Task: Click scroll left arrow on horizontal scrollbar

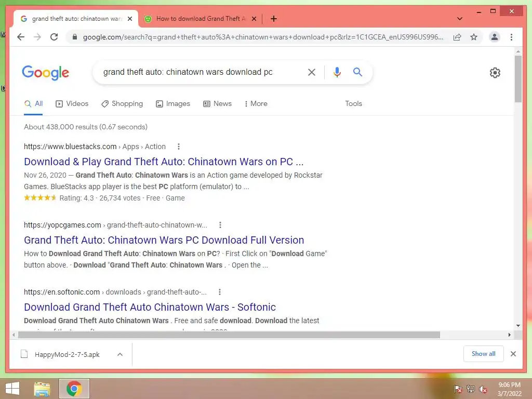Action: [x=13, y=335]
